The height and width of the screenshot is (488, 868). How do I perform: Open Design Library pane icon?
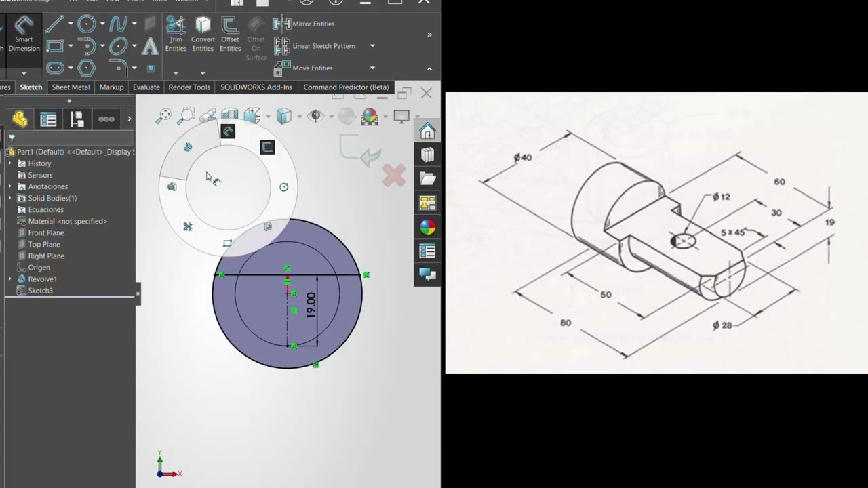click(x=427, y=155)
